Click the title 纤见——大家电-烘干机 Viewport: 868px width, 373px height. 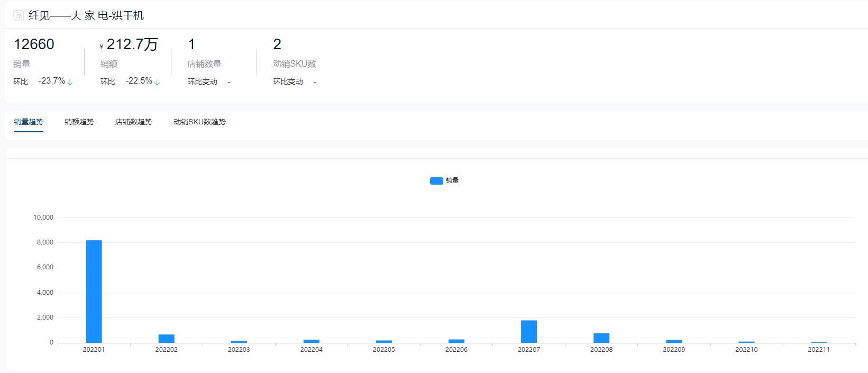(x=86, y=15)
